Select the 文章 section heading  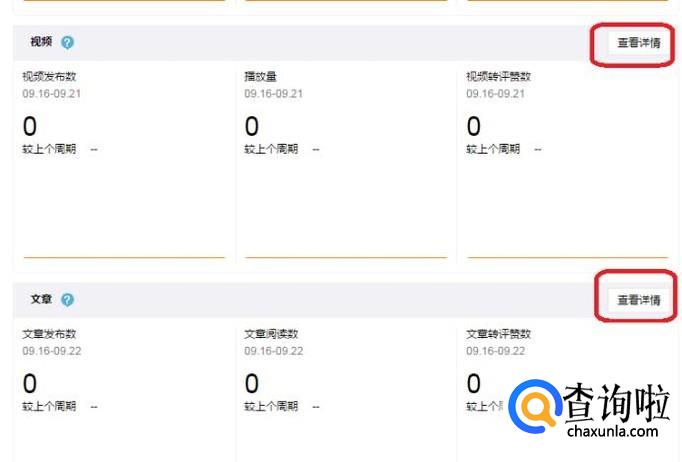click(42, 299)
